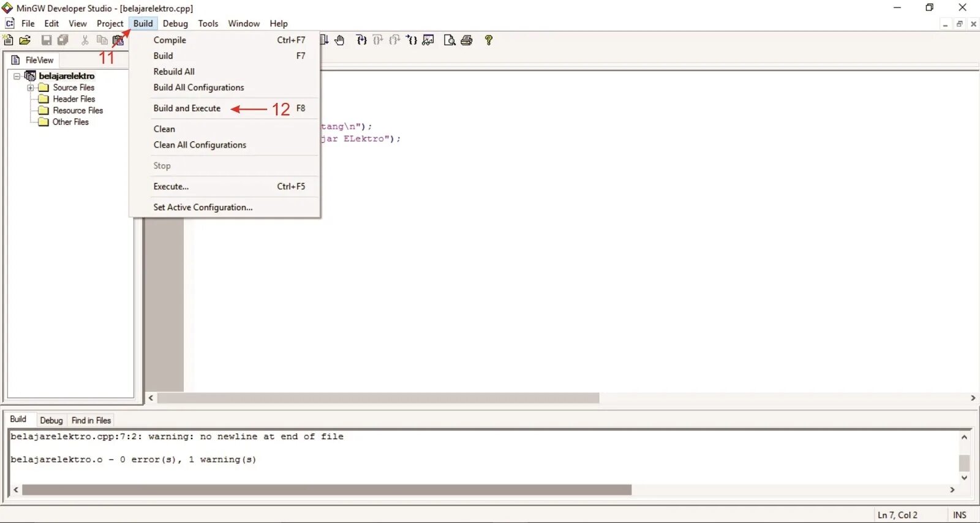Choose Execute... menu entry
The image size is (980, 523).
pyautogui.click(x=225, y=187)
